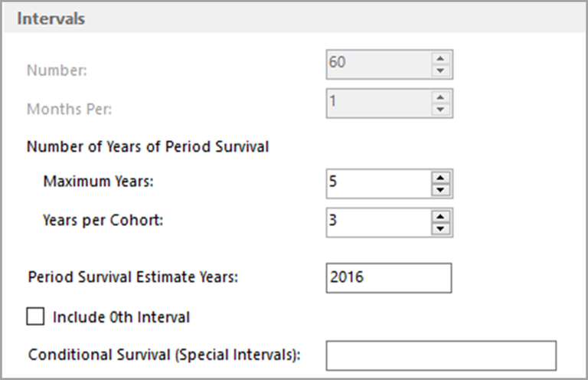Enable the Include 0th Interval checkbox
The image size is (588, 380).
coord(36,316)
